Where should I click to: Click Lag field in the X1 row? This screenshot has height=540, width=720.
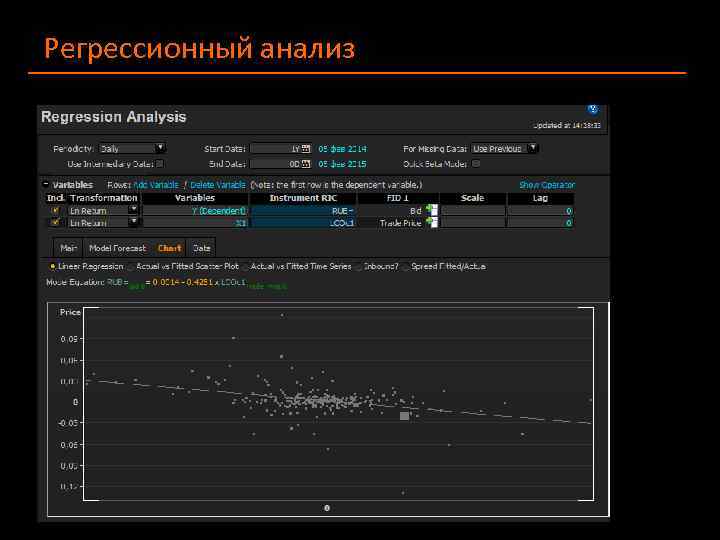tap(540, 223)
